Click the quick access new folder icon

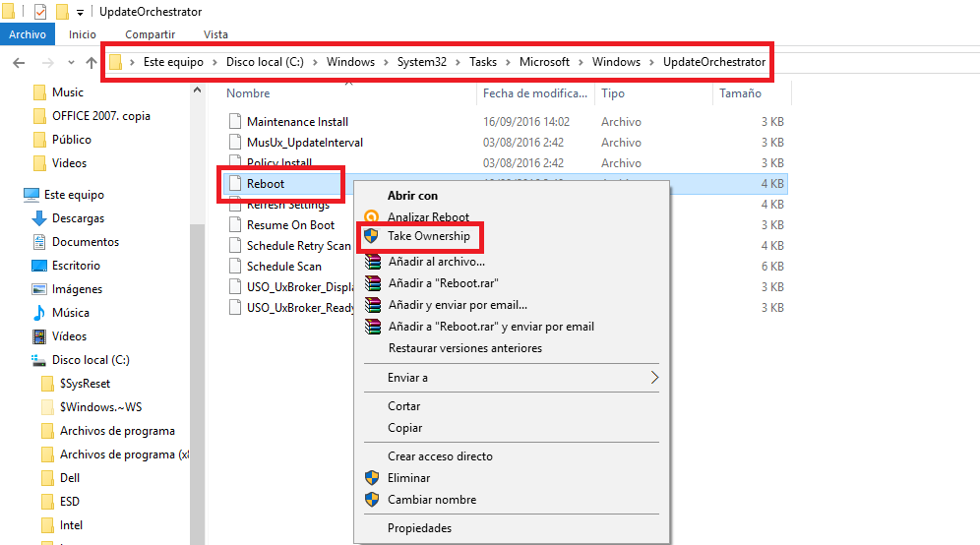(62, 11)
